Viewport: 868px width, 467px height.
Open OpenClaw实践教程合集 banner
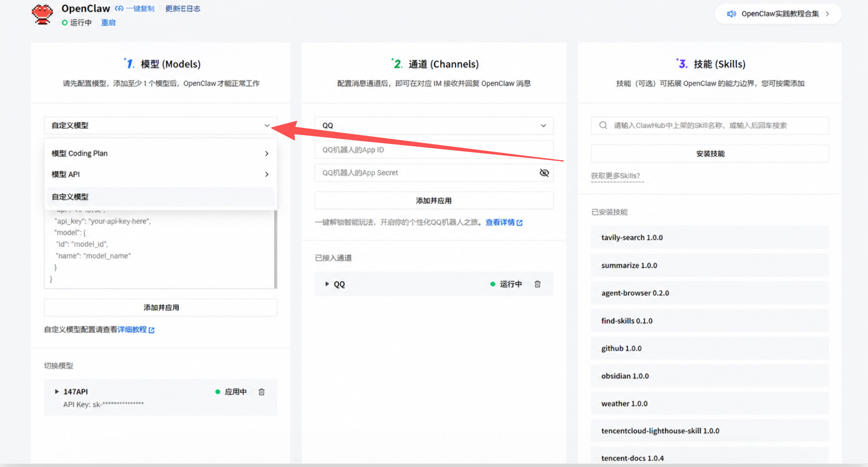tap(778, 14)
